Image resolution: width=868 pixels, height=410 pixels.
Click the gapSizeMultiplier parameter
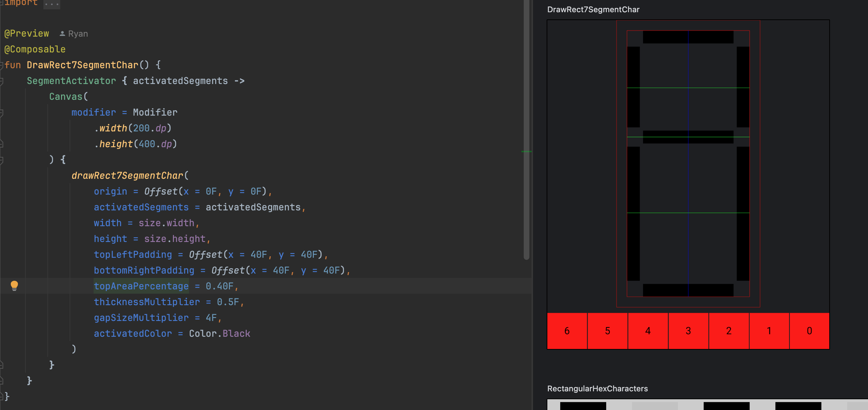point(141,318)
